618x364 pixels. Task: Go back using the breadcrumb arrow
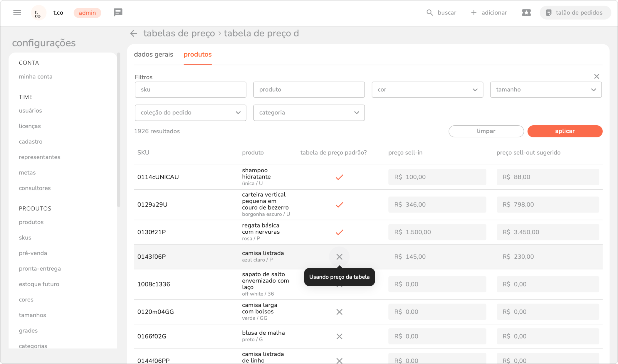[134, 33]
